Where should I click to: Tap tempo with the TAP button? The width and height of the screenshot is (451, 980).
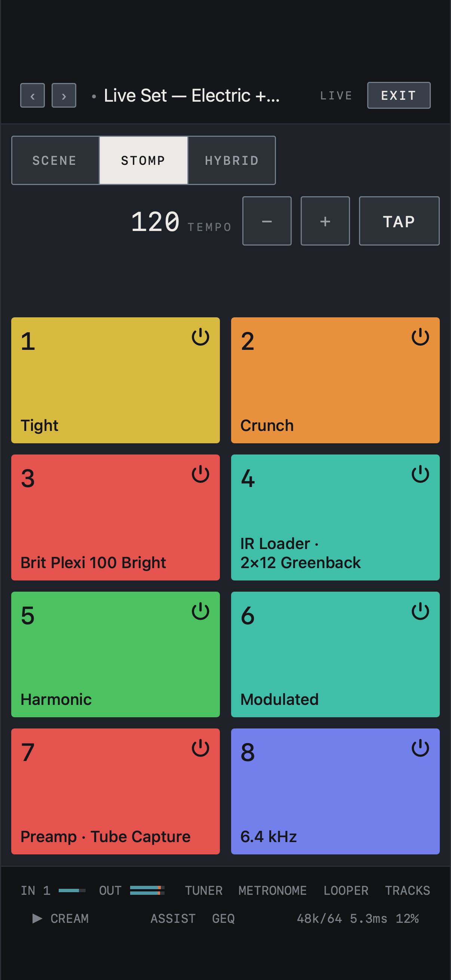(x=399, y=221)
